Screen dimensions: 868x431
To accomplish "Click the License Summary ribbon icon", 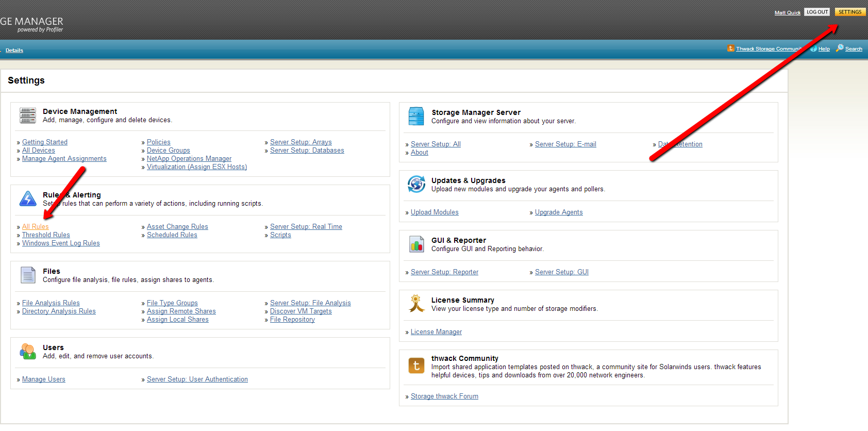I will pyautogui.click(x=416, y=304).
